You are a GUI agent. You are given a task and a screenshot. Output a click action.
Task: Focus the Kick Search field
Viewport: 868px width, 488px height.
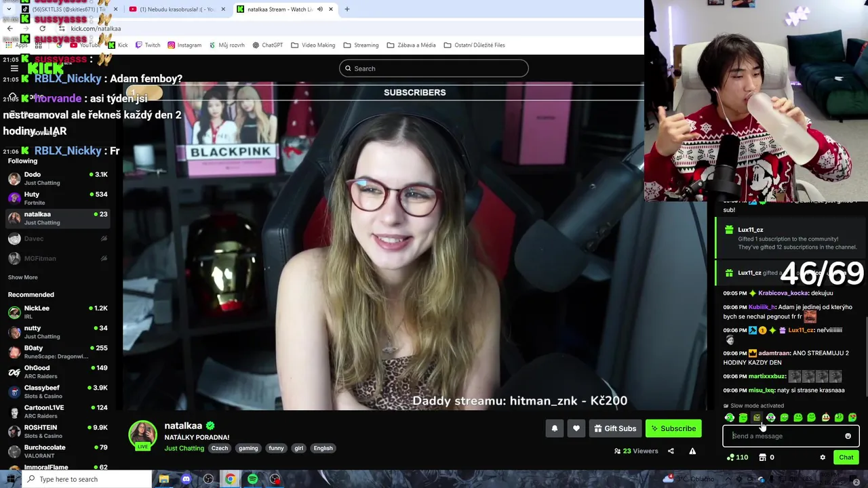pos(434,68)
